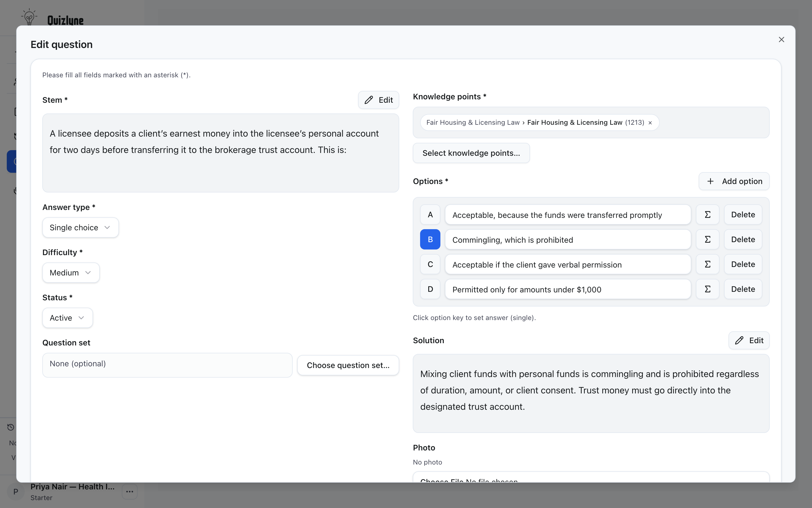Toggle option B answer key
812x508 pixels.
[430, 240]
